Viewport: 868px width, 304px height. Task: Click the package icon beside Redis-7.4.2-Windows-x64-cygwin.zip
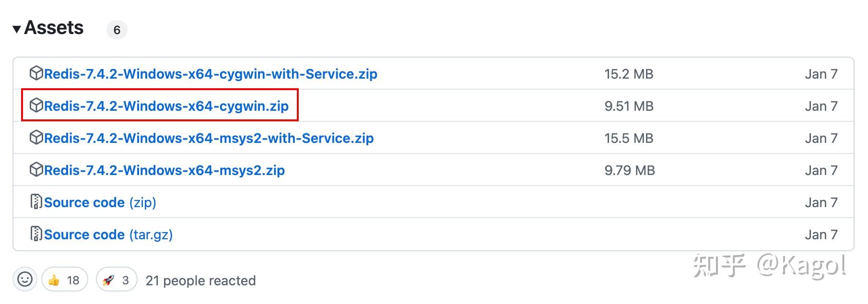[x=36, y=105]
